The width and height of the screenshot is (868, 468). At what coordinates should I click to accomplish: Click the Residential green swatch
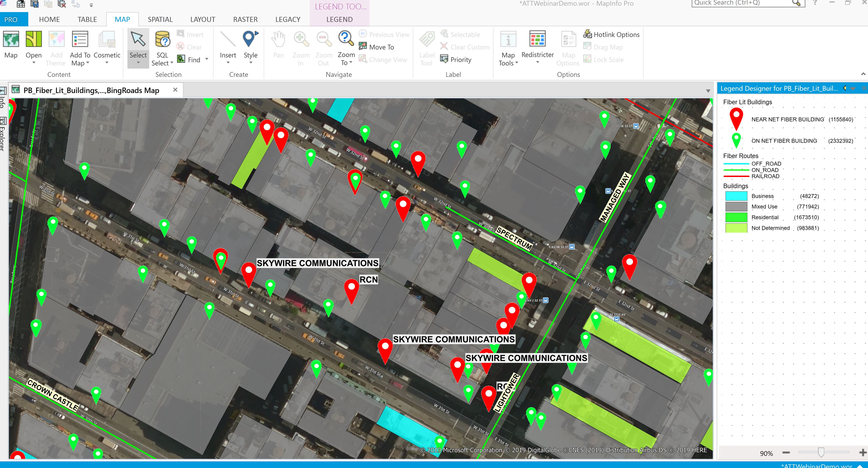coord(736,217)
